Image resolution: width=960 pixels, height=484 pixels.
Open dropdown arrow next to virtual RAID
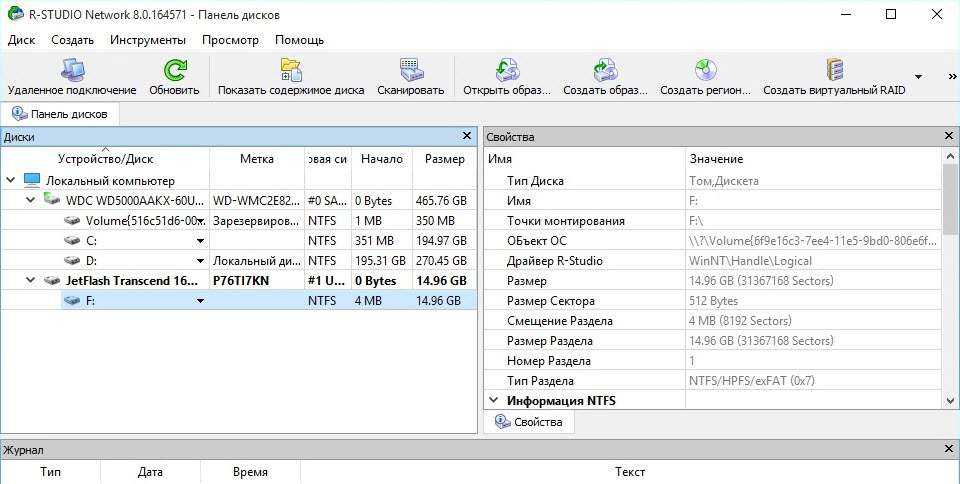pos(918,77)
